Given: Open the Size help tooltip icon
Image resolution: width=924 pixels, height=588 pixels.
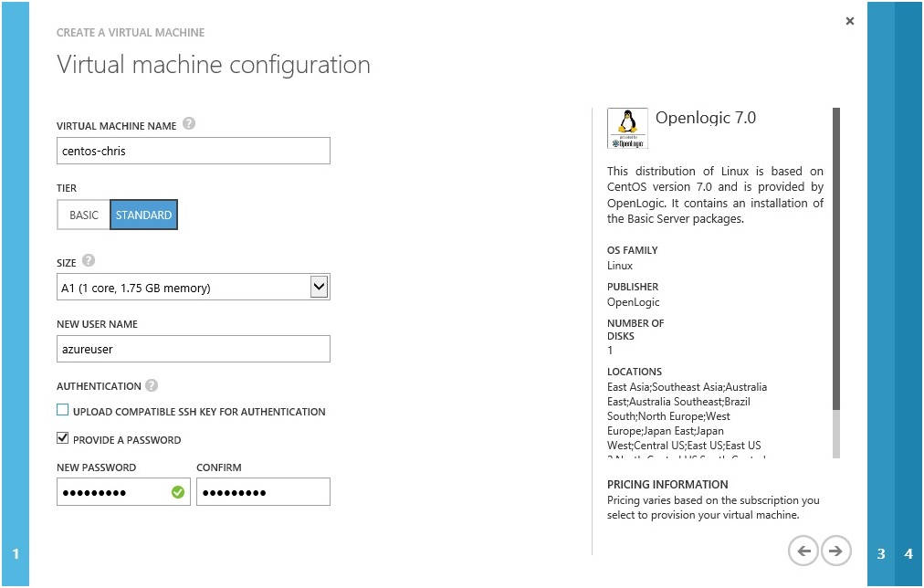Looking at the screenshot, I should click(x=89, y=260).
